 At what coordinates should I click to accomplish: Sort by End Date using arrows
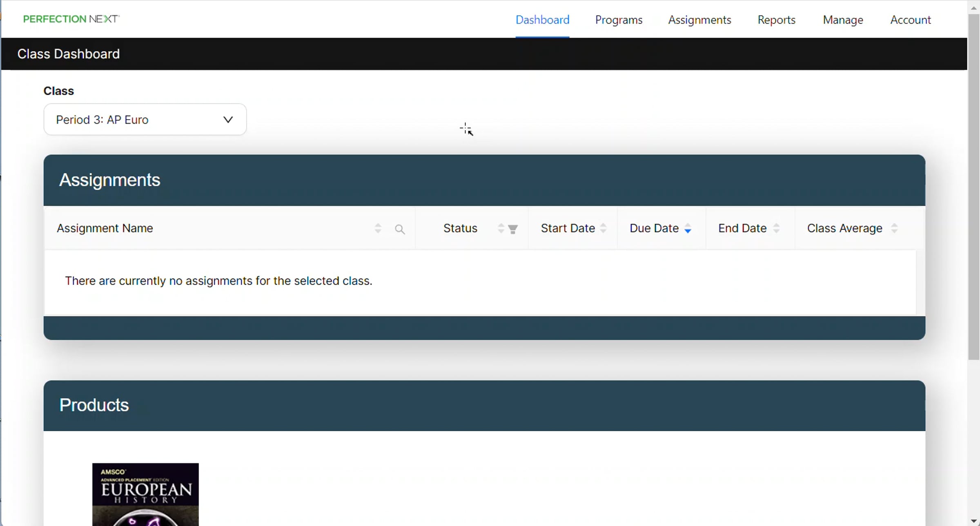tap(776, 228)
